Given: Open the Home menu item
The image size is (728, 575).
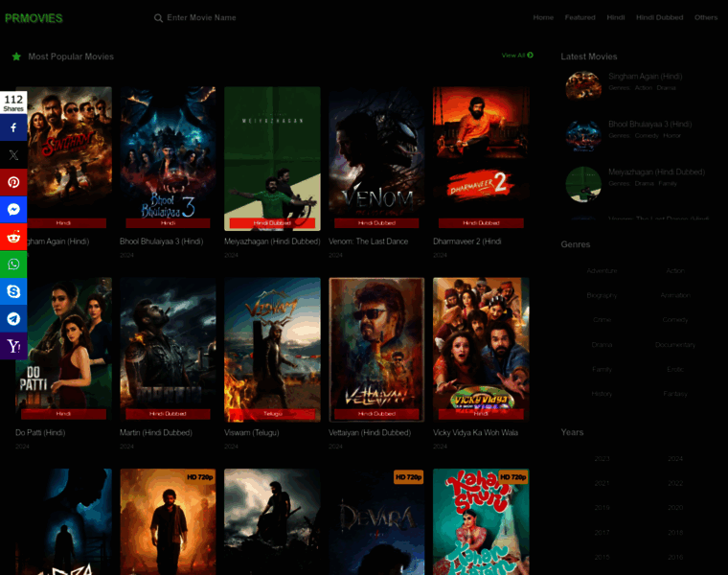Looking at the screenshot, I should point(543,17).
